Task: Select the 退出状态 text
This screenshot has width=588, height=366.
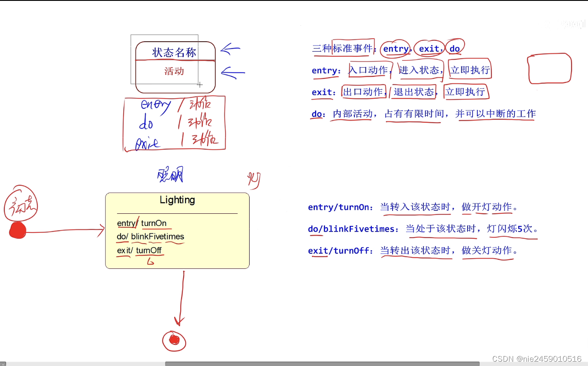Action: pos(413,92)
